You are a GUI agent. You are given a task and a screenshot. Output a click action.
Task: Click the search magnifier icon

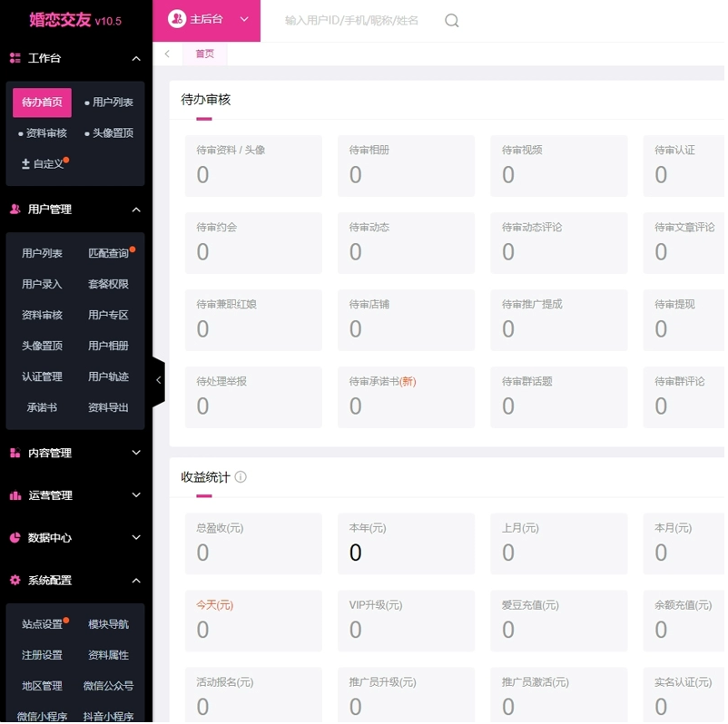(x=451, y=21)
